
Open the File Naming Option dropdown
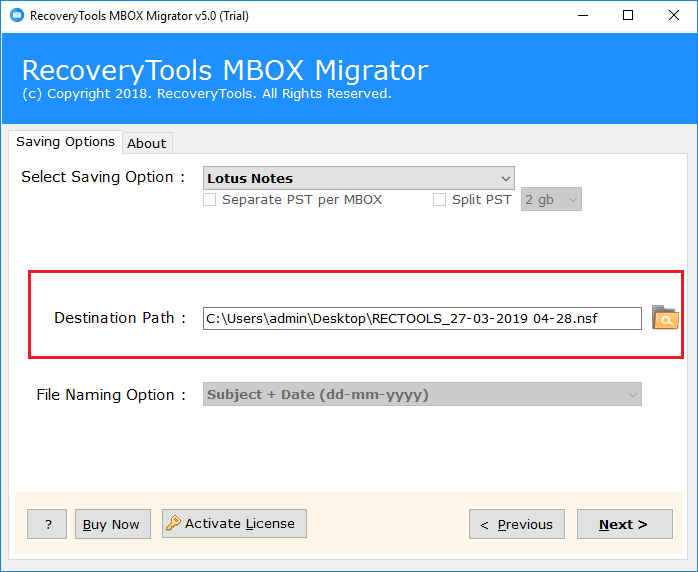(x=422, y=394)
